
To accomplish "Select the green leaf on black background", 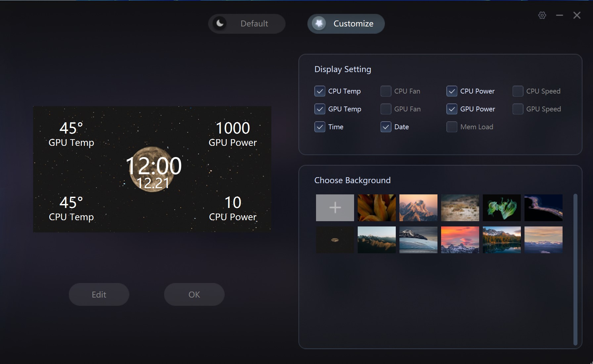I will (502, 208).
